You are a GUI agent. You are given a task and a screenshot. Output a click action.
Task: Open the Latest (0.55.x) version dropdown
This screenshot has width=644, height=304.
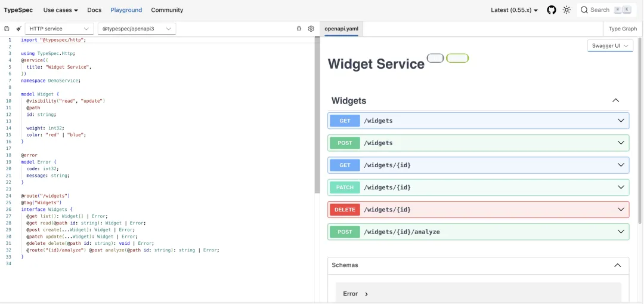pos(514,10)
